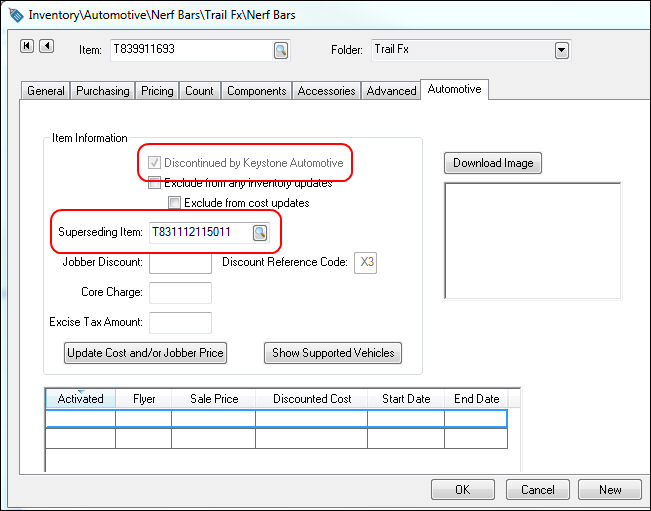Click the empty image preview box
This screenshot has width=651, height=511.
coord(532,241)
